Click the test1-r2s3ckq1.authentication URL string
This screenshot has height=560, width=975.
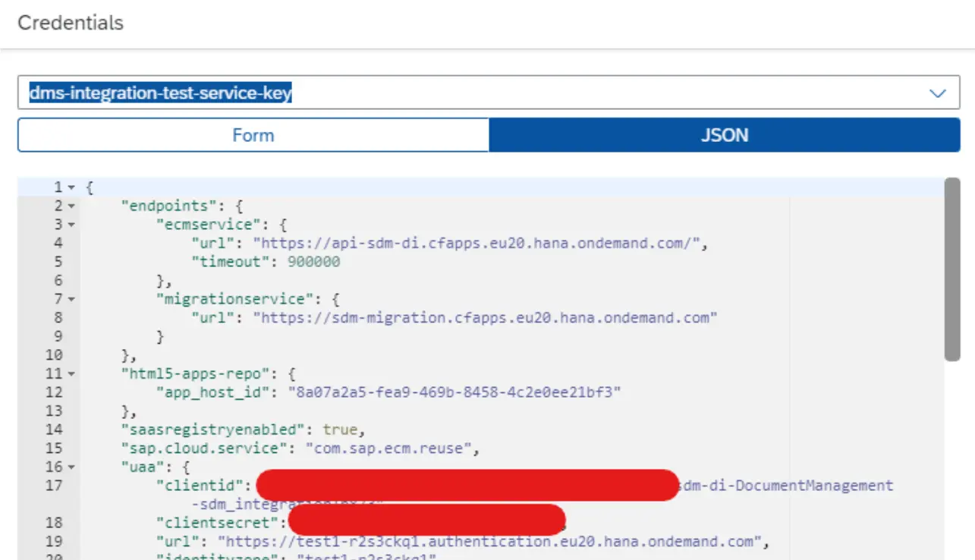point(490,541)
